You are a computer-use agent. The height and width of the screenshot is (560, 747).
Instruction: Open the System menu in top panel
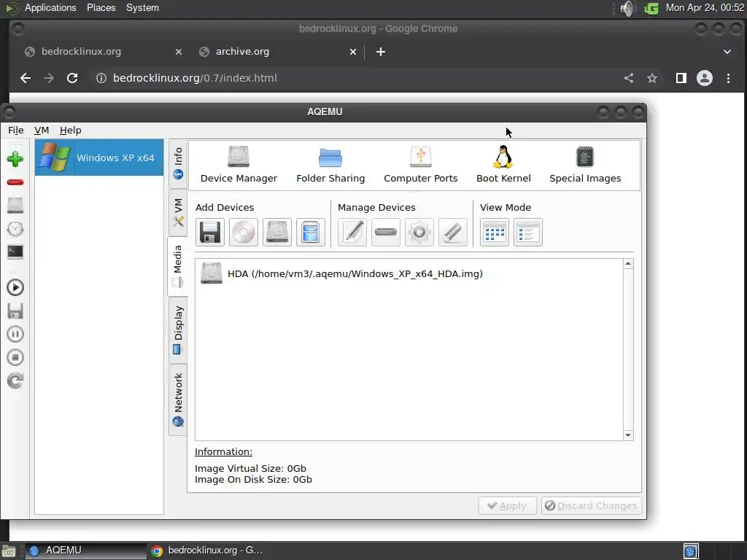(142, 7)
